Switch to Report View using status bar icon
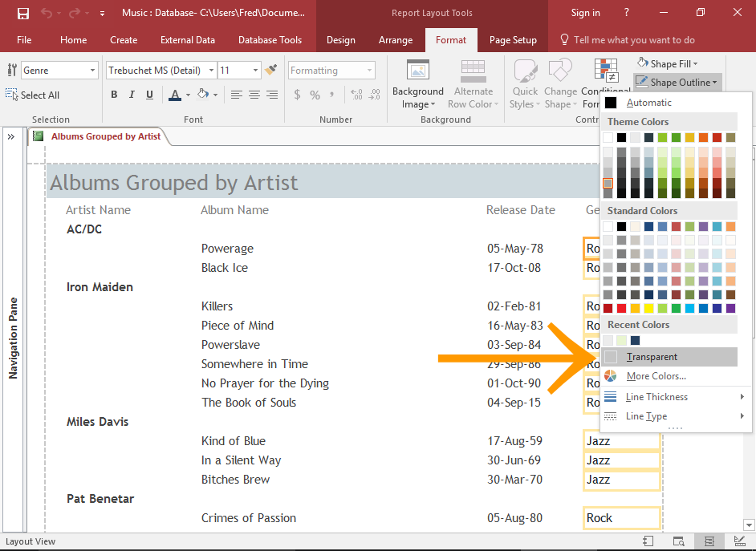Image resolution: width=756 pixels, height=551 pixels. coord(648,541)
